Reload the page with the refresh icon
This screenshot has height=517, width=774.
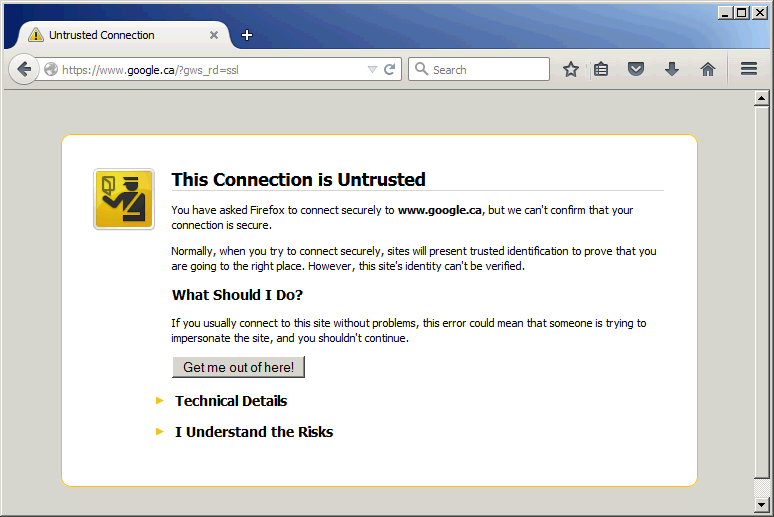pyautogui.click(x=389, y=70)
